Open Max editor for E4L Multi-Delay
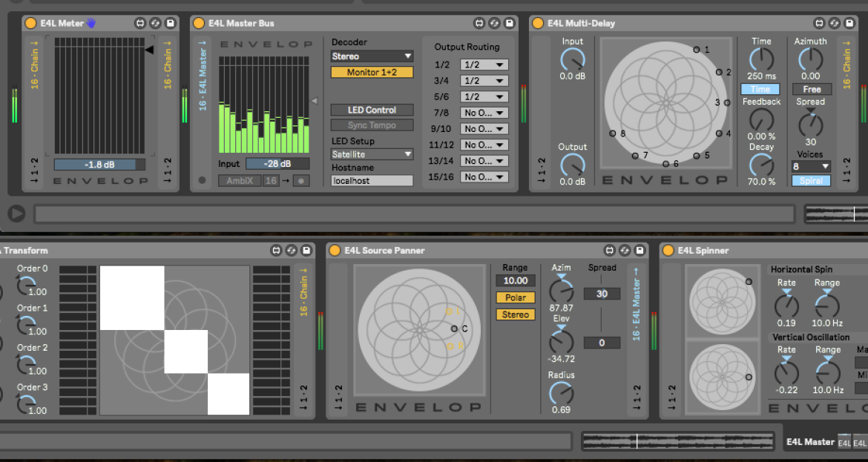This screenshot has height=462, width=868. pos(819,23)
